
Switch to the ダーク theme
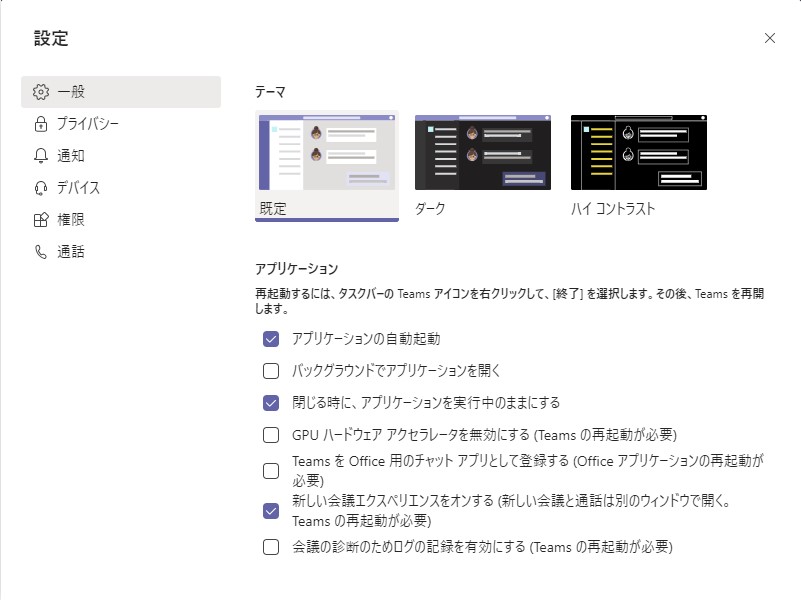coord(483,150)
